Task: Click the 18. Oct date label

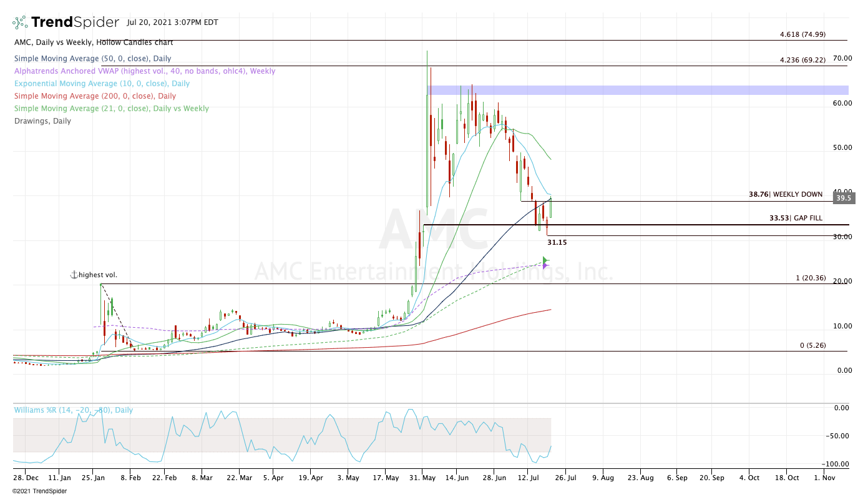Action: coord(787,478)
